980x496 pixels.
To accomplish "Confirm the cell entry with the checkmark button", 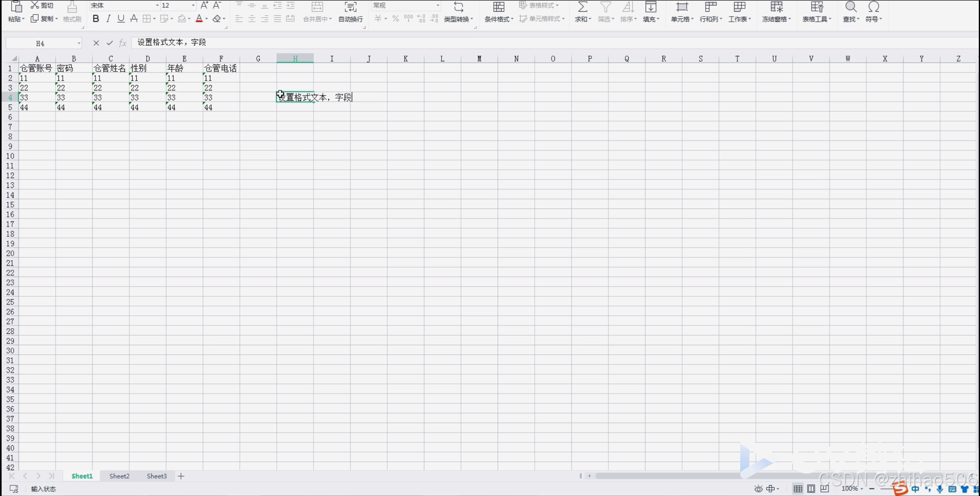I will point(109,43).
